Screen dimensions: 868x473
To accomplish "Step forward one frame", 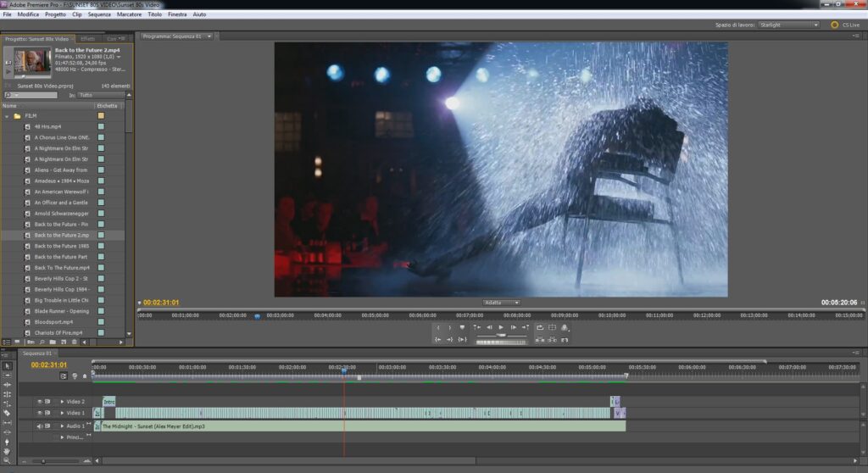I will pos(513,327).
